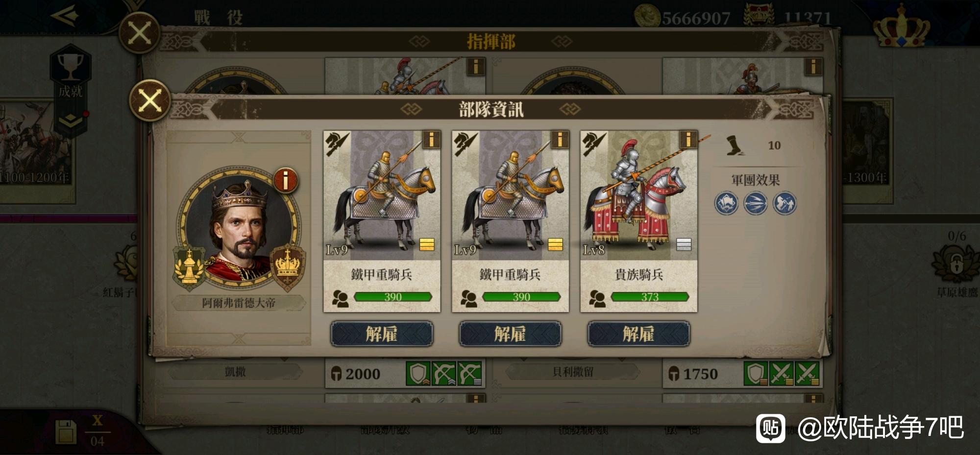Tap the king chess-piece badge on portrait
The image size is (980, 455).
189,267
